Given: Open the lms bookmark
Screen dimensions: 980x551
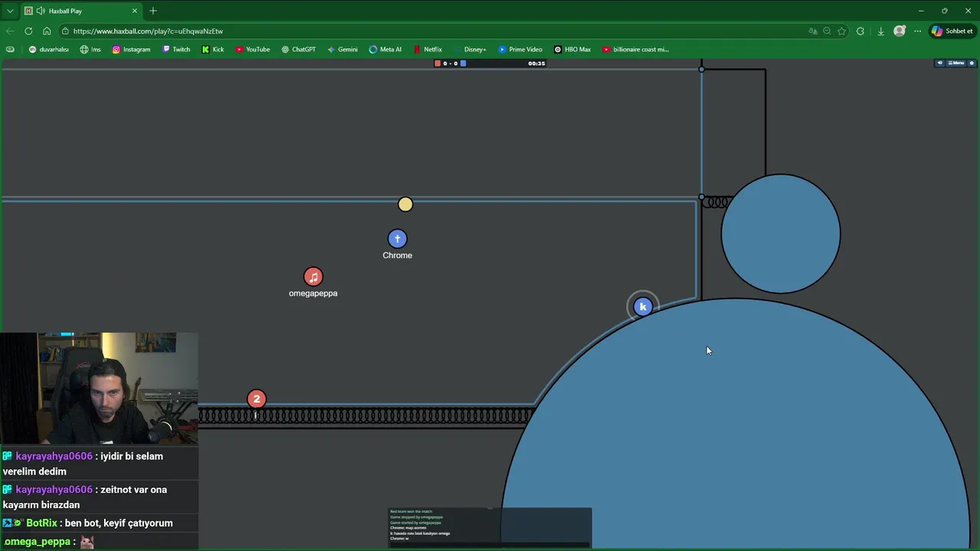Looking at the screenshot, I should [x=90, y=49].
